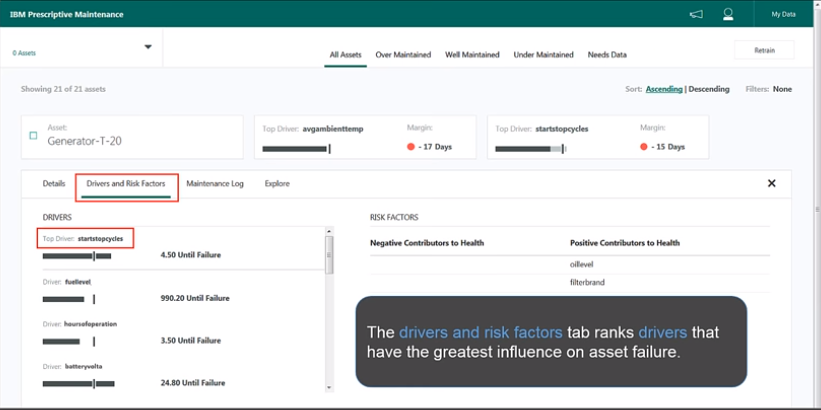Click the red margin indicator for -15 Days
The height and width of the screenshot is (410, 821).
coord(645,147)
